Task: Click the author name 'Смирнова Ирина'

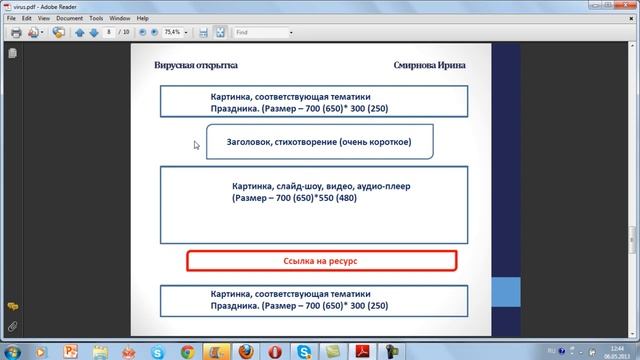Action: coord(429,65)
